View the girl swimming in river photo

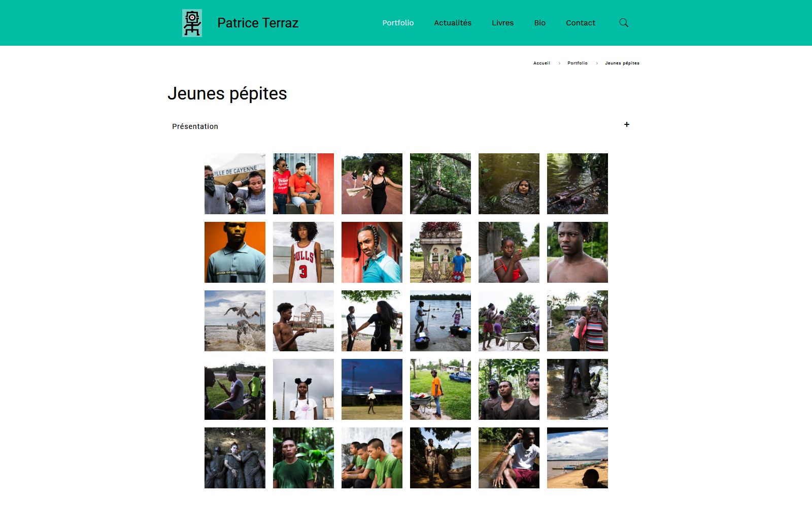509,184
